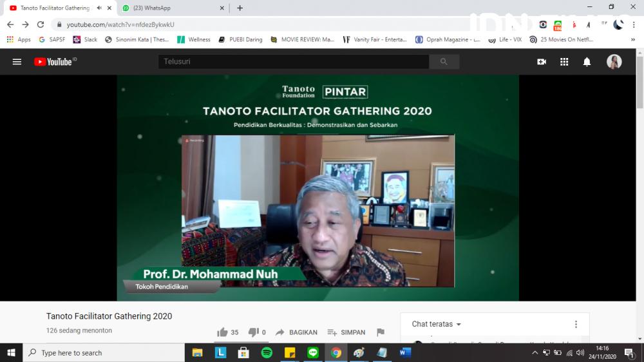
Task: Click the BAGIKAN share button
Action: click(296, 332)
